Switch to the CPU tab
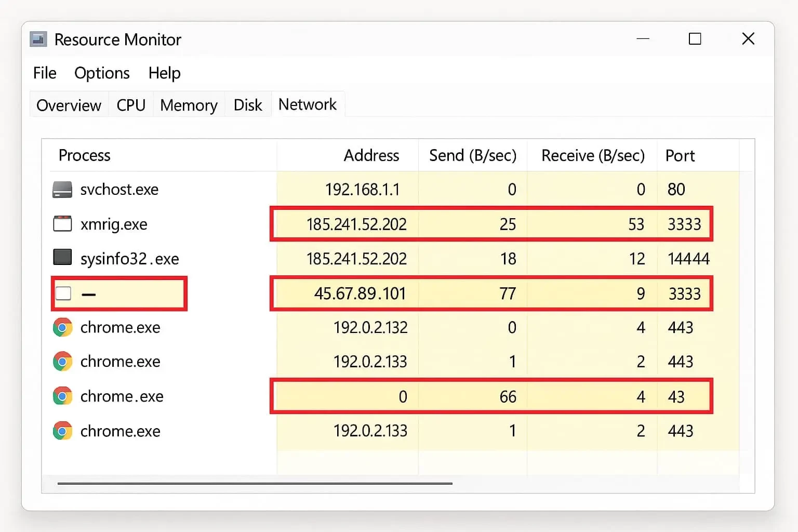 tap(131, 105)
